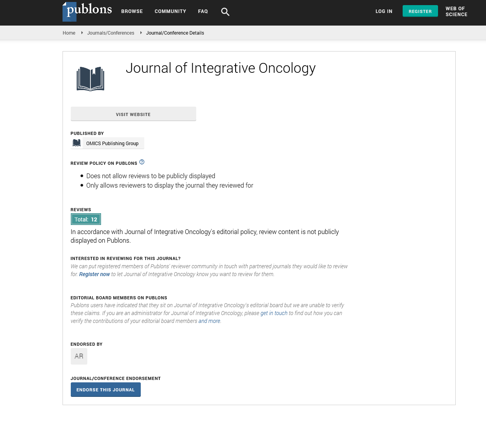Open the Web of Science link
Screen dimensions: 486x448
pos(456,11)
